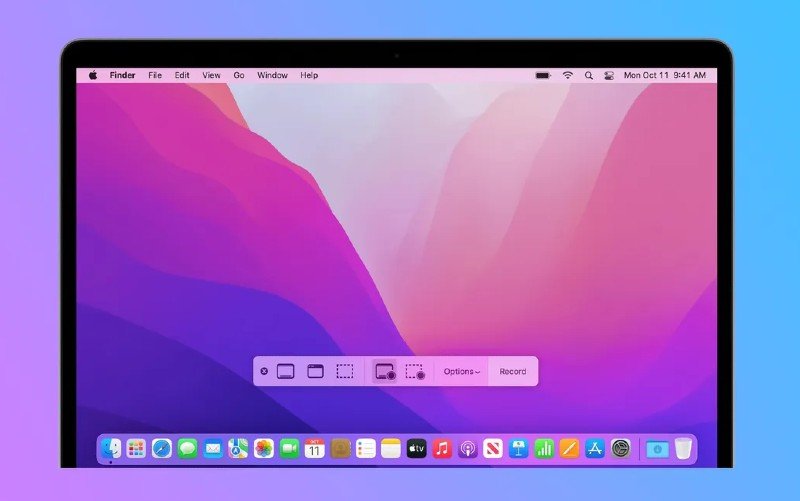Select Capture Selected Window icon
Viewport: 800px width, 501px height.
click(315, 371)
